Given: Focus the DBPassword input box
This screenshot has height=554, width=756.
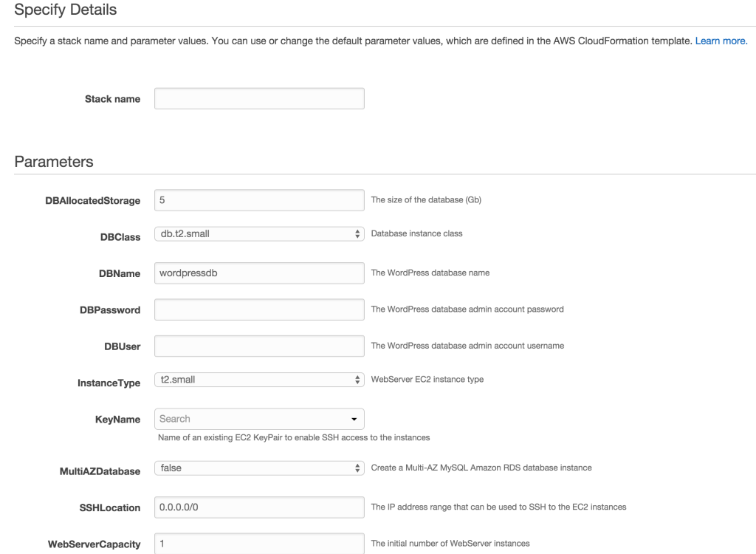Looking at the screenshot, I should [258, 309].
